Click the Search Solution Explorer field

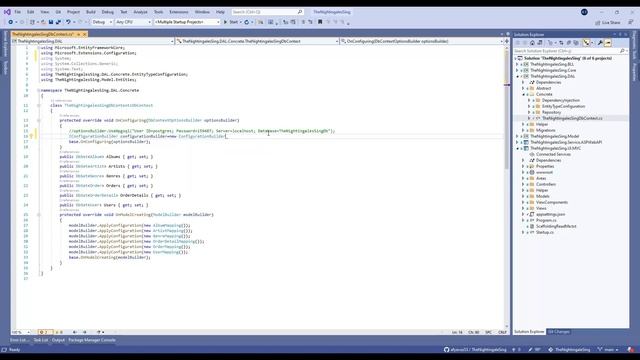click(x=570, y=51)
